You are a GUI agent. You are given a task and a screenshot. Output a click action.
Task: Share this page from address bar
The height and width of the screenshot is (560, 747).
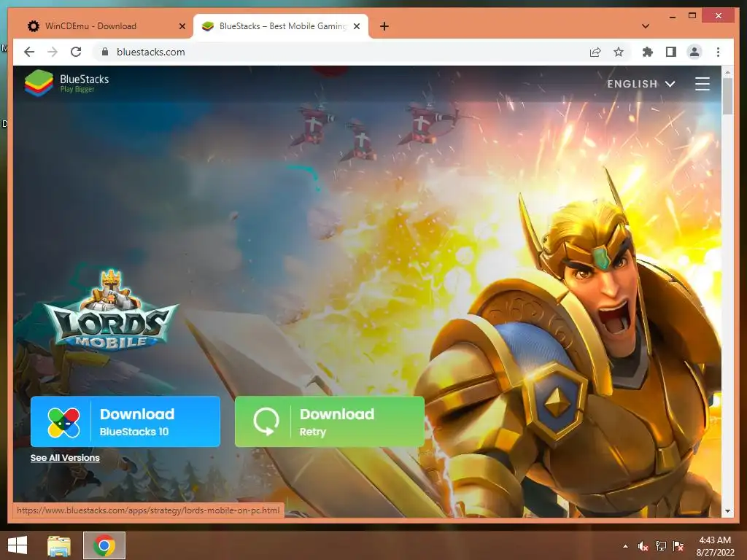point(595,52)
